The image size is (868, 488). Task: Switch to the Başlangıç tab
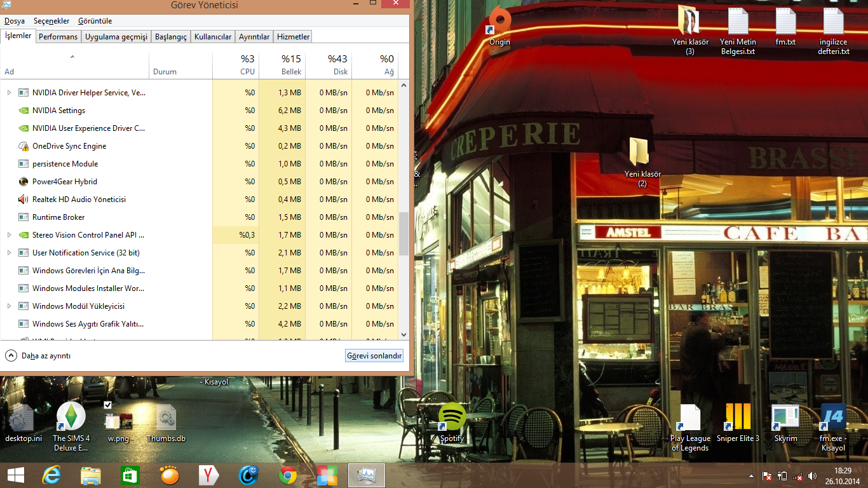tap(171, 37)
